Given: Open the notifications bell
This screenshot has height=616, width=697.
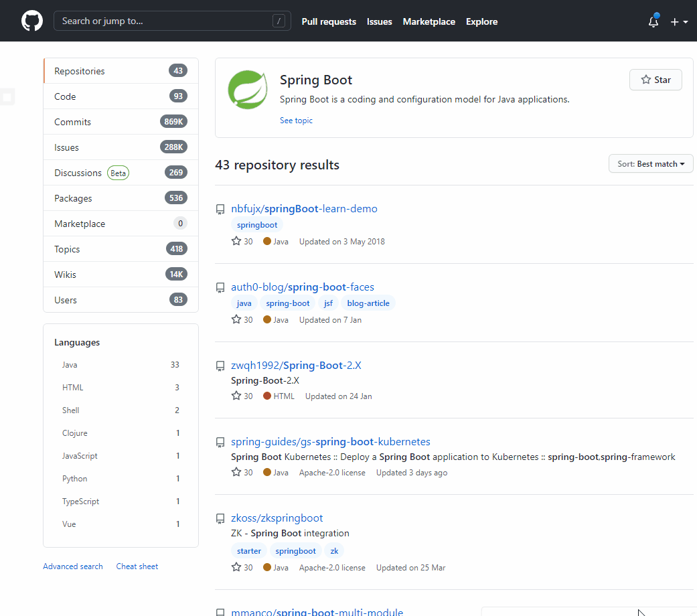Looking at the screenshot, I should [x=653, y=21].
